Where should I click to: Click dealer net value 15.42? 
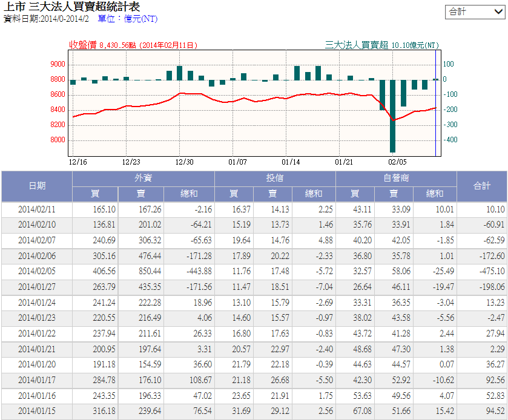click(445, 411)
